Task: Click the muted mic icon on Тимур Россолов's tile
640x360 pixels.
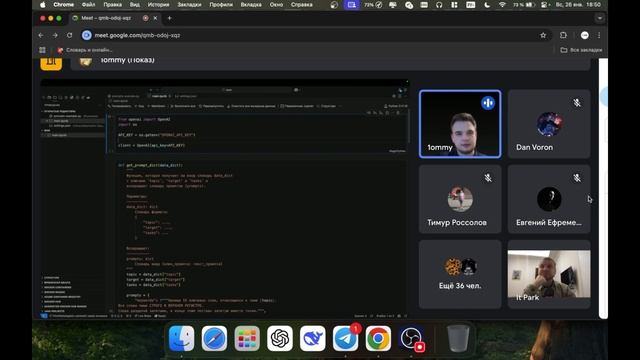Action: coord(488,178)
